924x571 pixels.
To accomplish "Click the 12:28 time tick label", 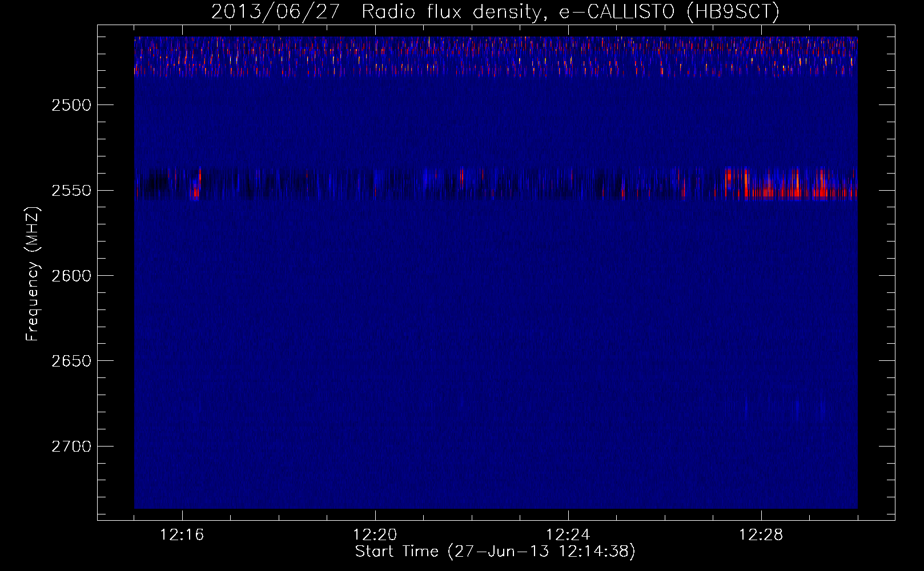I will [761, 535].
